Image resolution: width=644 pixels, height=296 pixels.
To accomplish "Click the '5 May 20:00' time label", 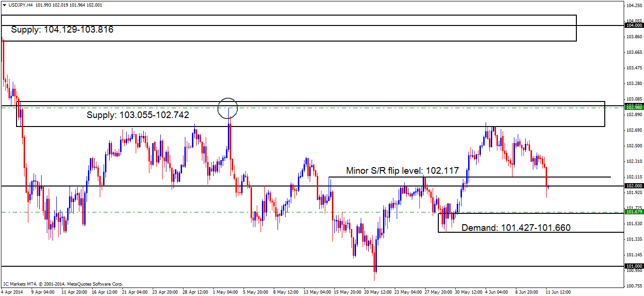I will point(255,292).
